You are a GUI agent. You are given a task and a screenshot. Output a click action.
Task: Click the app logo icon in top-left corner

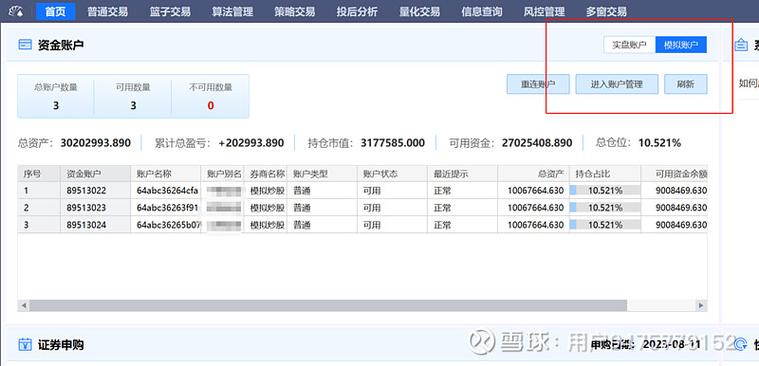click(x=17, y=10)
